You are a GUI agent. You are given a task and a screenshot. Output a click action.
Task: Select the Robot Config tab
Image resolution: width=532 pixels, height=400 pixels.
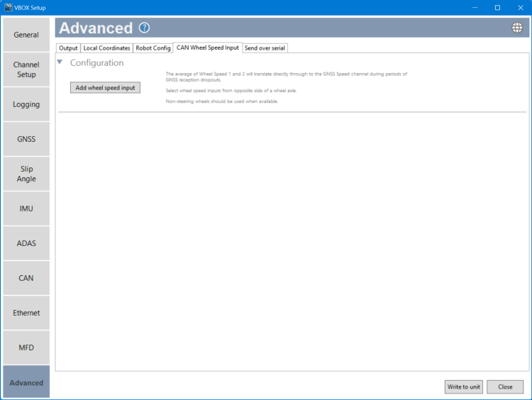[x=153, y=48]
